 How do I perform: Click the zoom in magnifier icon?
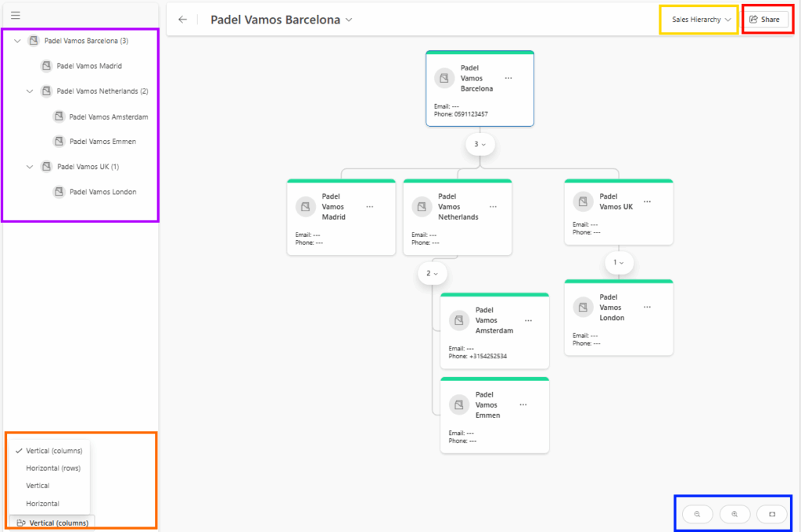[735, 514]
